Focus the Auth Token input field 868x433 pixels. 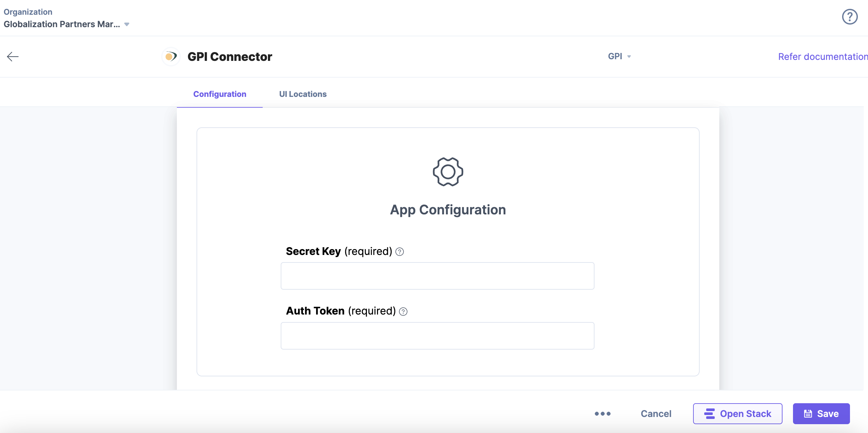(x=437, y=336)
